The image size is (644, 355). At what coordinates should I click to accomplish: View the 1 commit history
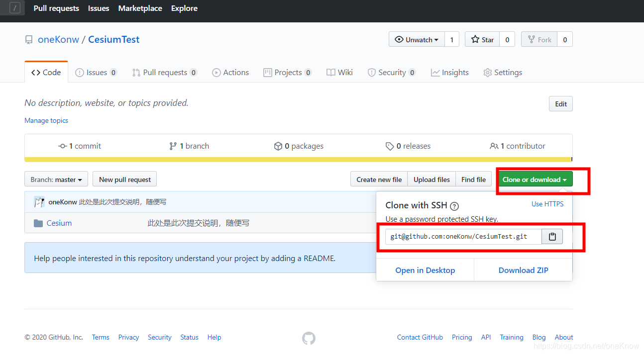[x=80, y=146]
